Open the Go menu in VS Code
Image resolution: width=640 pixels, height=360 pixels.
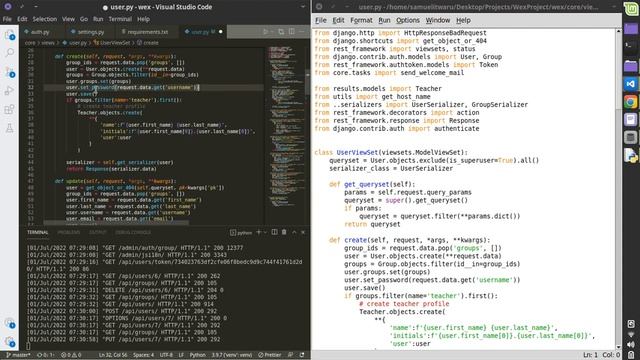point(84,19)
